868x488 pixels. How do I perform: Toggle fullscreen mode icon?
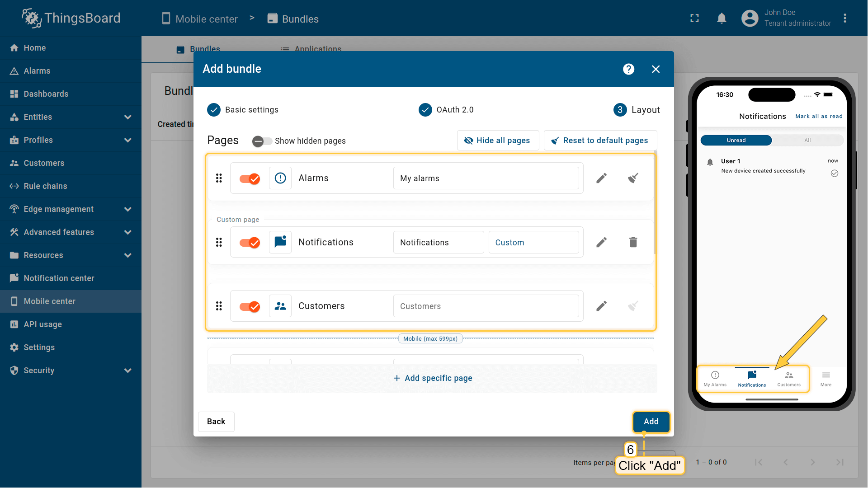click(x=694, y=19)
